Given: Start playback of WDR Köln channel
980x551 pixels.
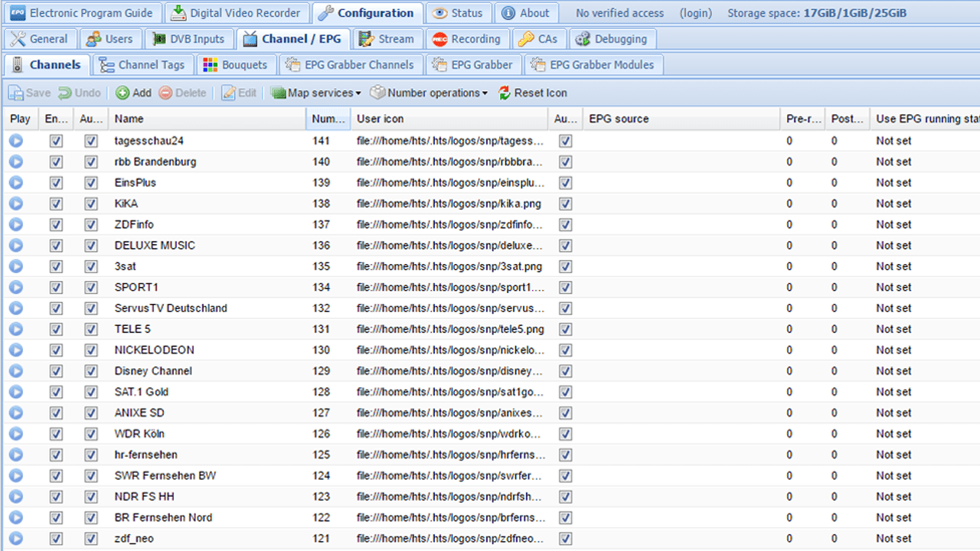Looking at the screenshot, I should point(15,434).
